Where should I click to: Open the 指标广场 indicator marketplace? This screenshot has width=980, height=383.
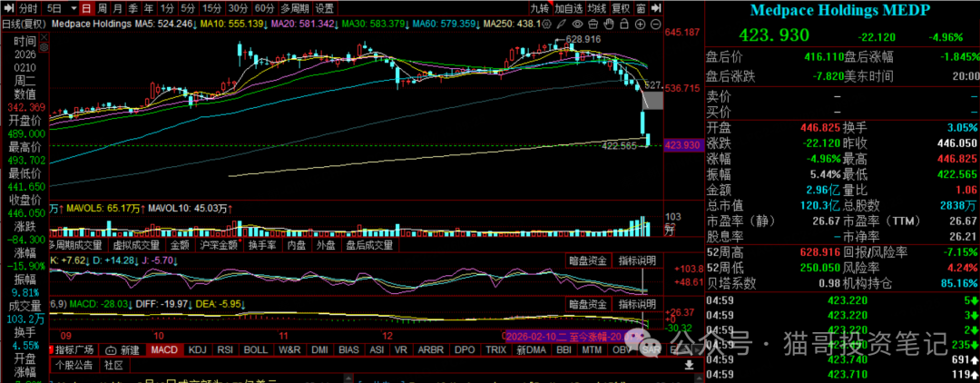(x=73, y=349)
